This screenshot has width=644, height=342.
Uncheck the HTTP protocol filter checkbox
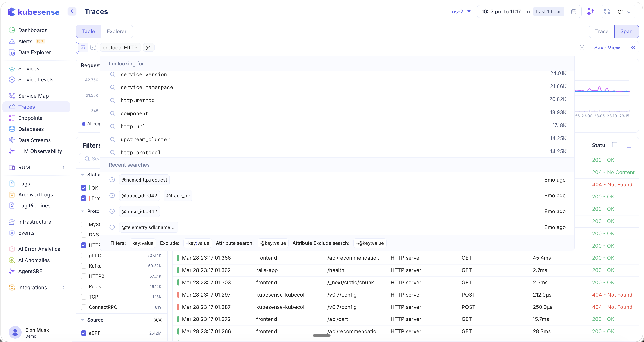click(83, 245)
